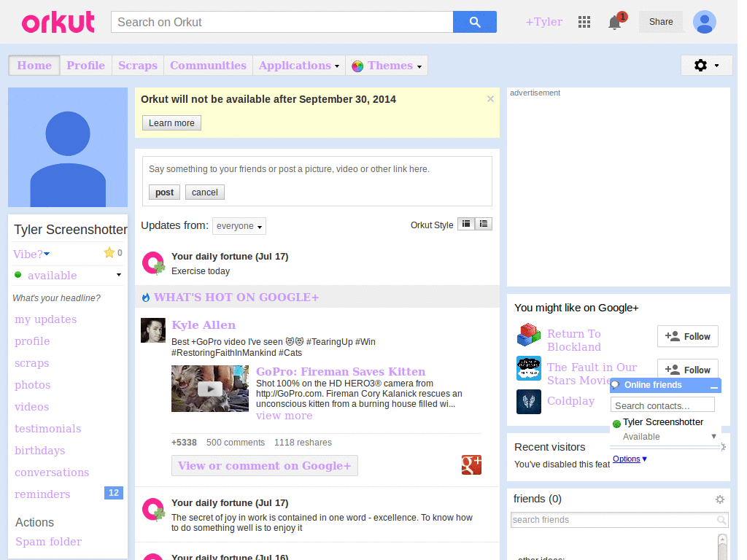Click Tyler Screenshotter green status dot
The height and width of the screenshot is (560, 747).
[x=616, y=424]
